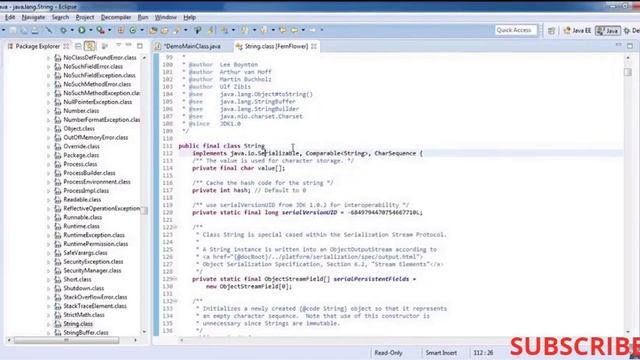Click the word Serializable on line 112

pos(279,153)
